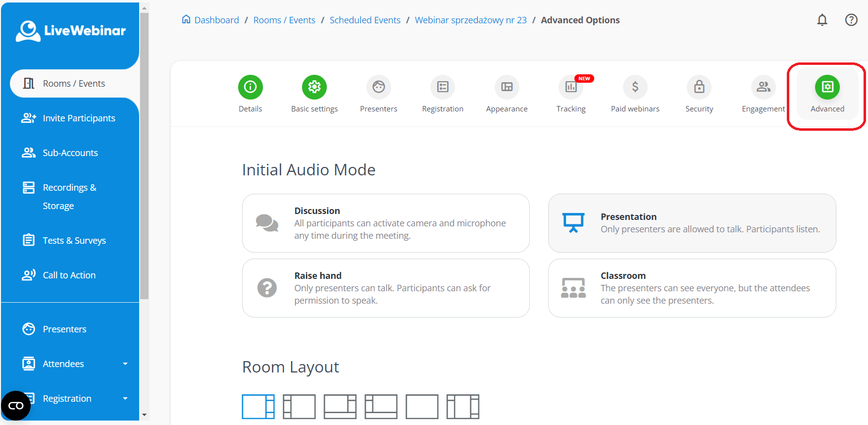Select the Engagement step icon

pyautogui.click(x=763, y=87)
